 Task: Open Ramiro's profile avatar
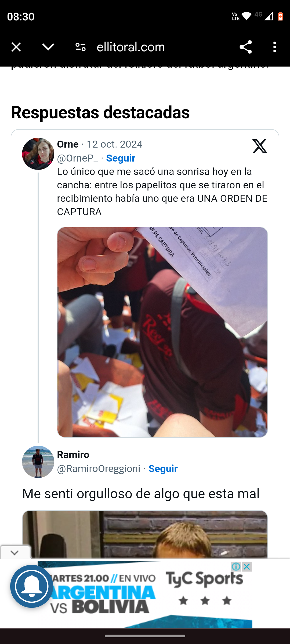[x=38, y=462]
